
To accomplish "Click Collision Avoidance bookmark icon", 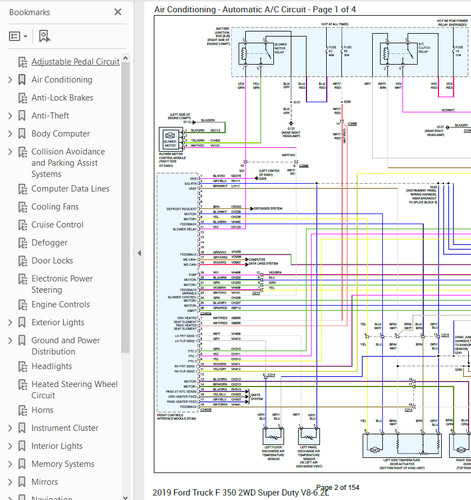I will coord(22,152).
